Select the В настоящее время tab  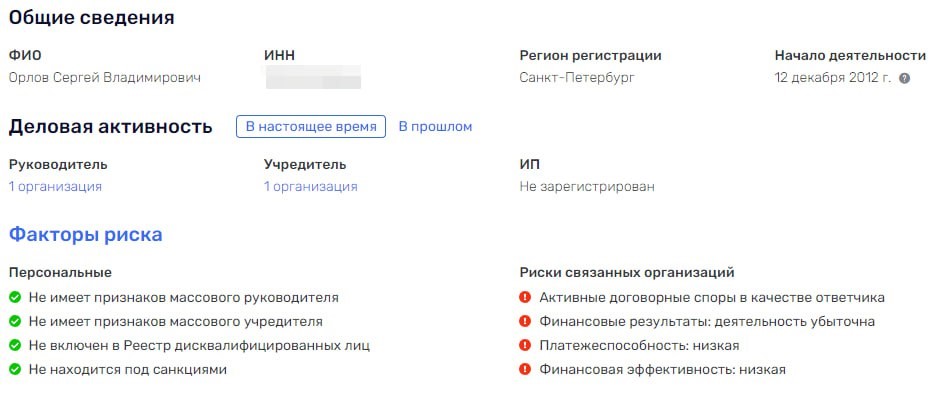click(311, 127)
